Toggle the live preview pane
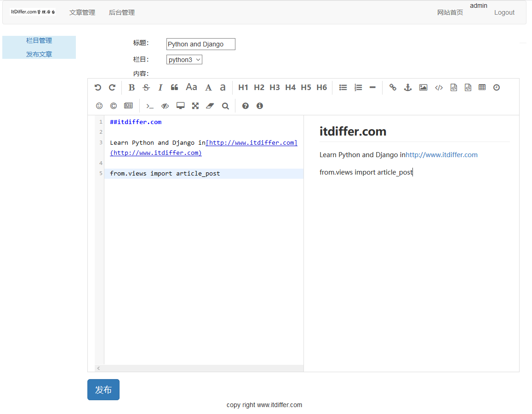This screenshot has width=532, height=414. [x=165, y=106]
